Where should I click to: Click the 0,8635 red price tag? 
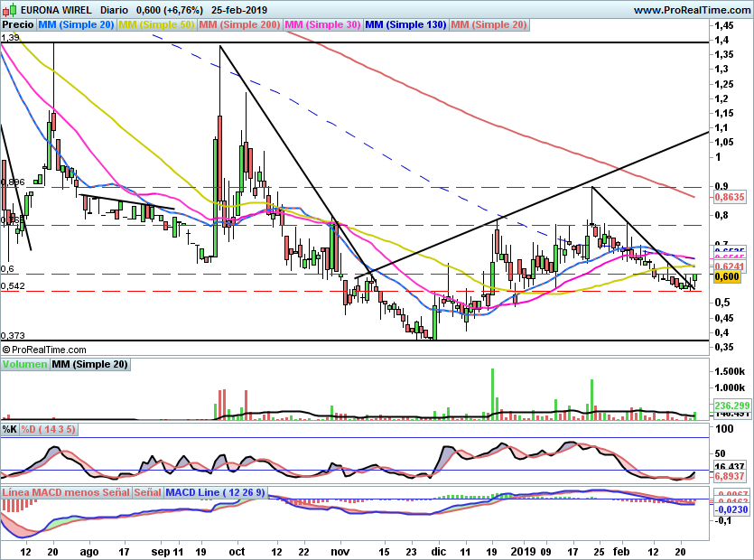coord(729,197)
